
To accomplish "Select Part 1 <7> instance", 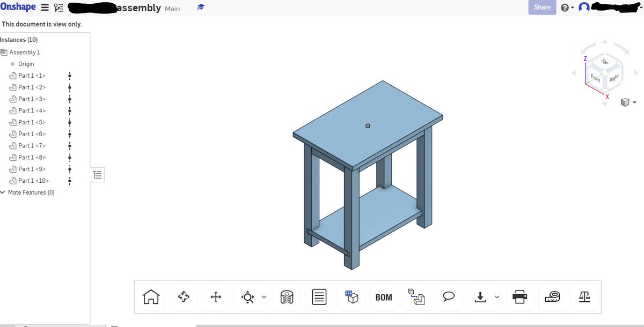I will 32,146.
